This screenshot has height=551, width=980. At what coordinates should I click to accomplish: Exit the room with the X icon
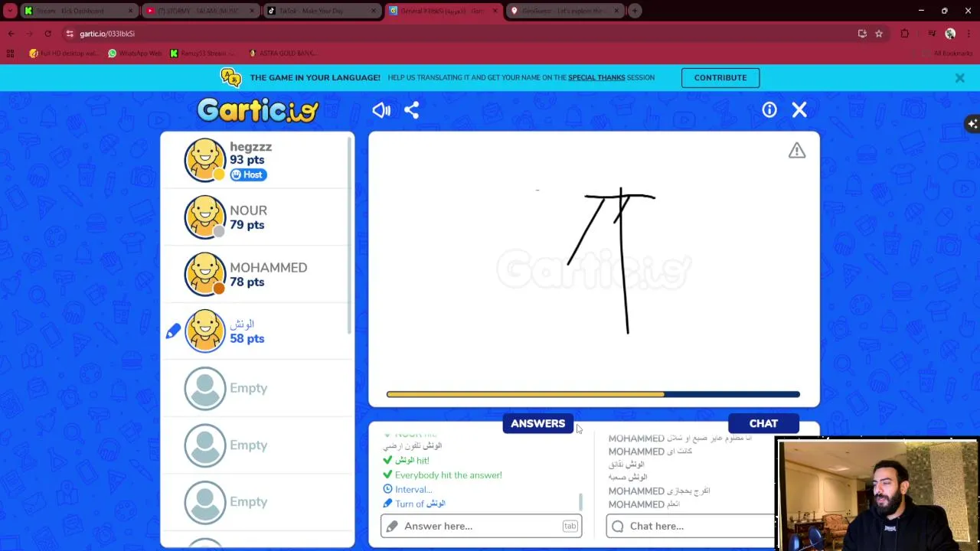point(799,110)
